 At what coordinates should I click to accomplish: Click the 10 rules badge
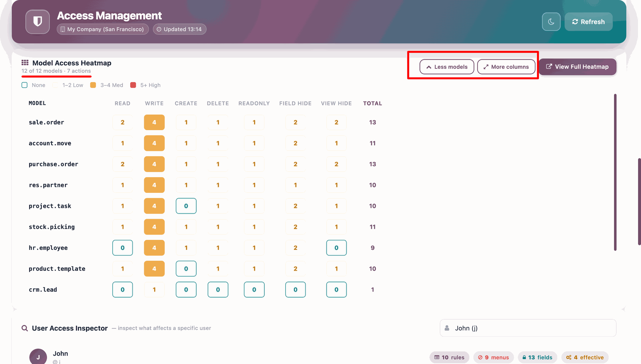[449, 357]
